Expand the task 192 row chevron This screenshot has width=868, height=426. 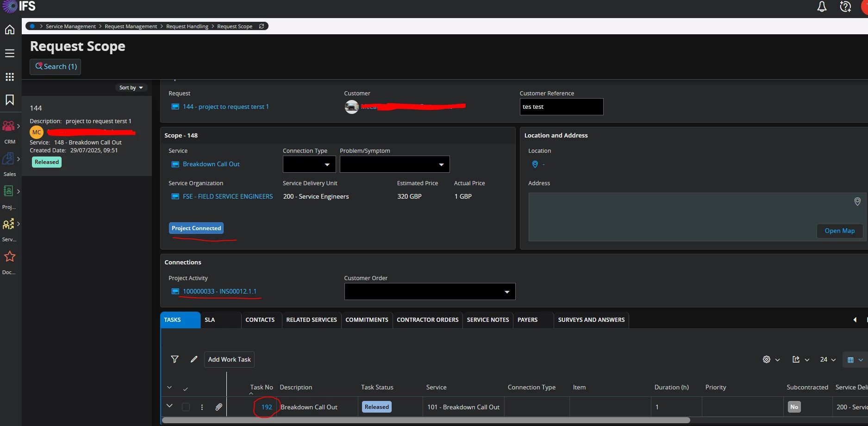(x=169, y=406)
